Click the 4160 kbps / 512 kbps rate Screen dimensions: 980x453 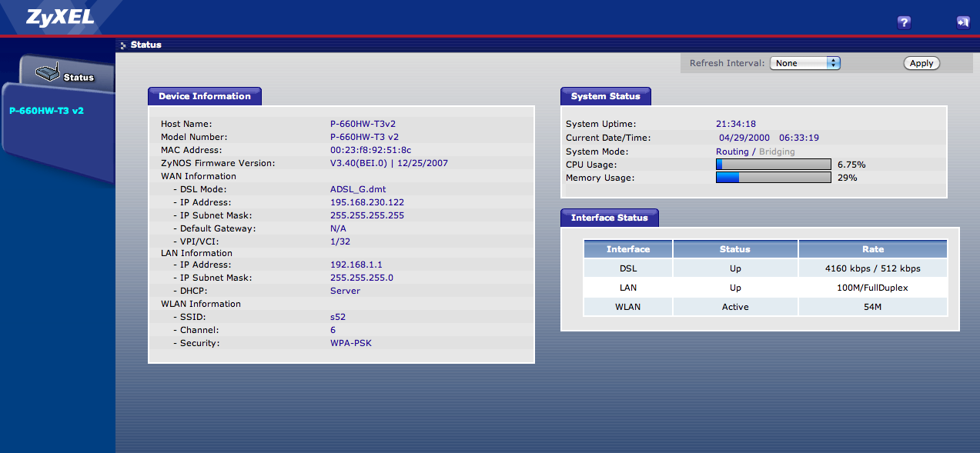(x=873, y=268)
